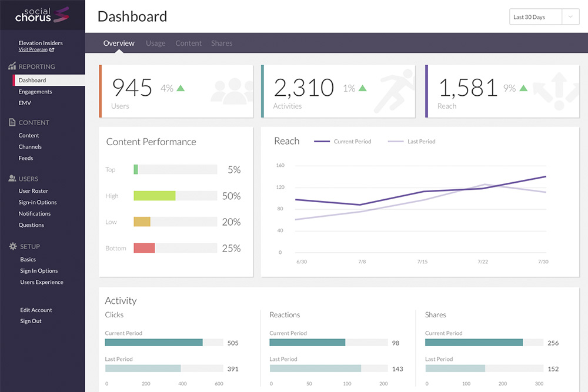This screenshot has height=392, width=588.
Task: Open User Roster in the sidebar
Action: (34, 191)
